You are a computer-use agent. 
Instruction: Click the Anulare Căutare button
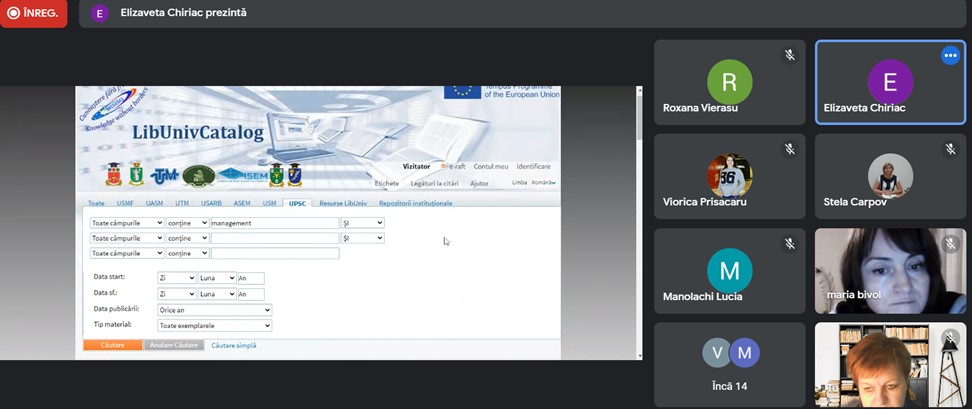pyautogui.click(x=174, y=345)
